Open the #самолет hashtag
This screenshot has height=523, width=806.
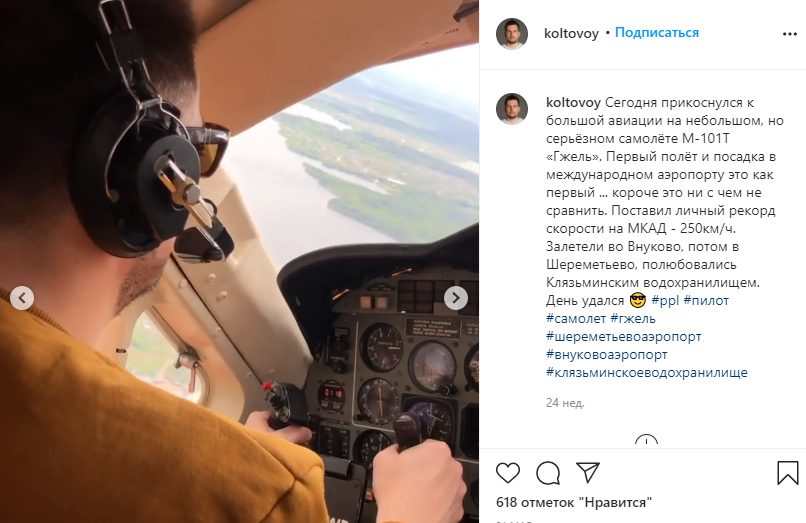click(576, 318)
